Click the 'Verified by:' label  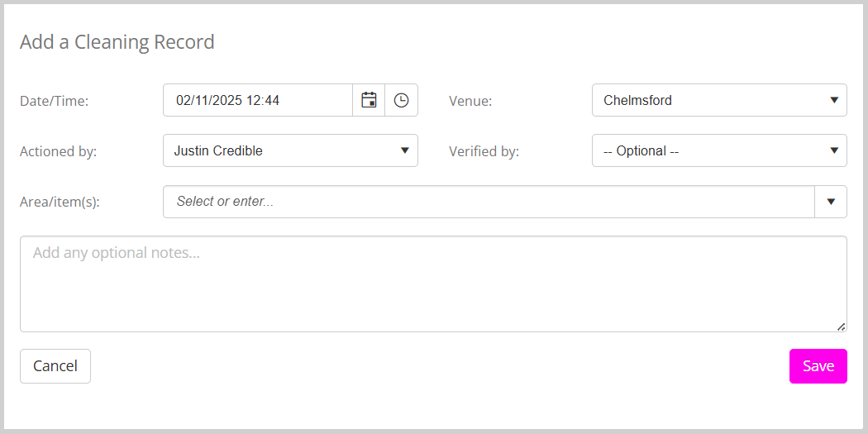coord(484,151)
